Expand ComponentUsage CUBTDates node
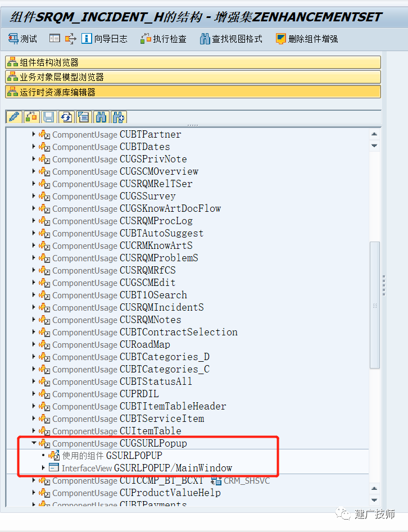 [x=33, y=147]
